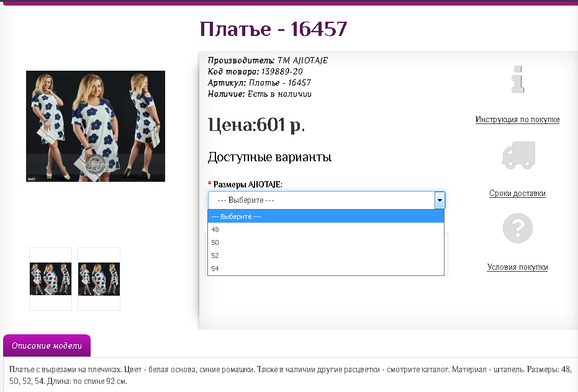Click the Доступные варианты heading
Viewport: 578px width, 392px height.
click(270, 158)
